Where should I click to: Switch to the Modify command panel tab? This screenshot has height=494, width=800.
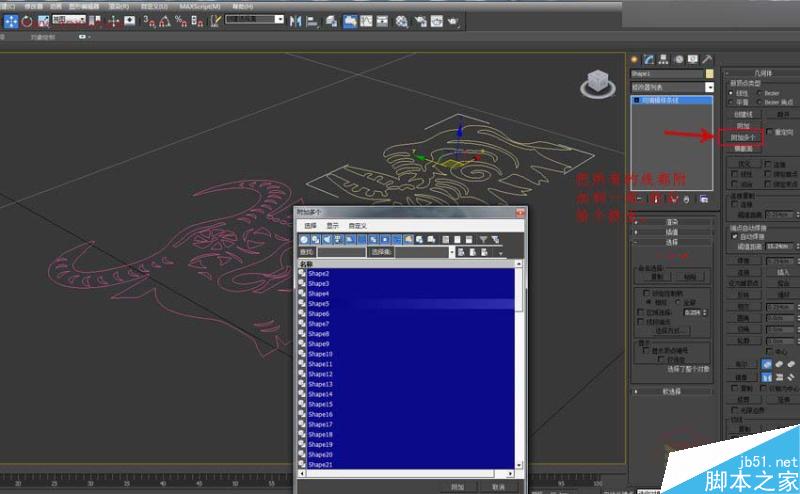[648, 60]
